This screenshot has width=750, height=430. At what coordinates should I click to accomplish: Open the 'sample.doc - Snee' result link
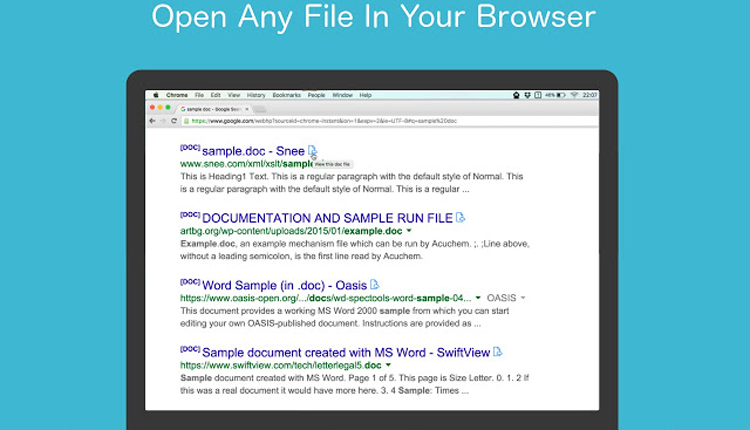[253, 151]
